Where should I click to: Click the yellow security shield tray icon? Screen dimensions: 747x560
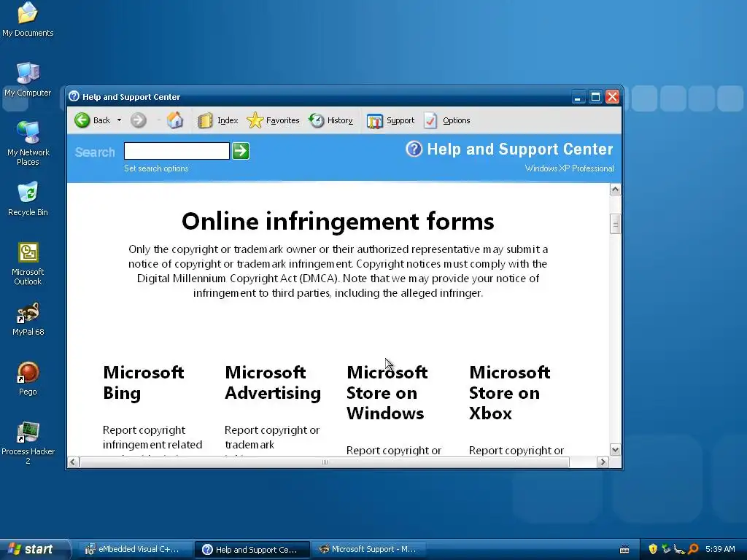pos(653,549)
